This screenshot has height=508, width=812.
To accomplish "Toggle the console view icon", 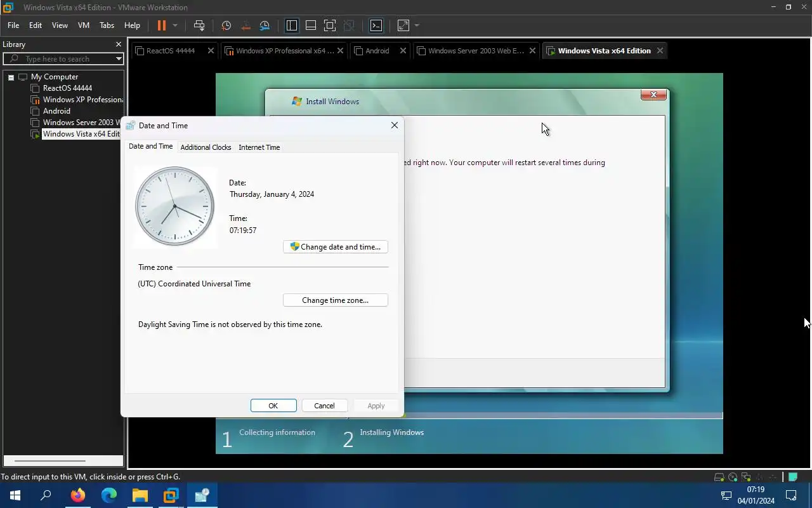I will [376, 25].
